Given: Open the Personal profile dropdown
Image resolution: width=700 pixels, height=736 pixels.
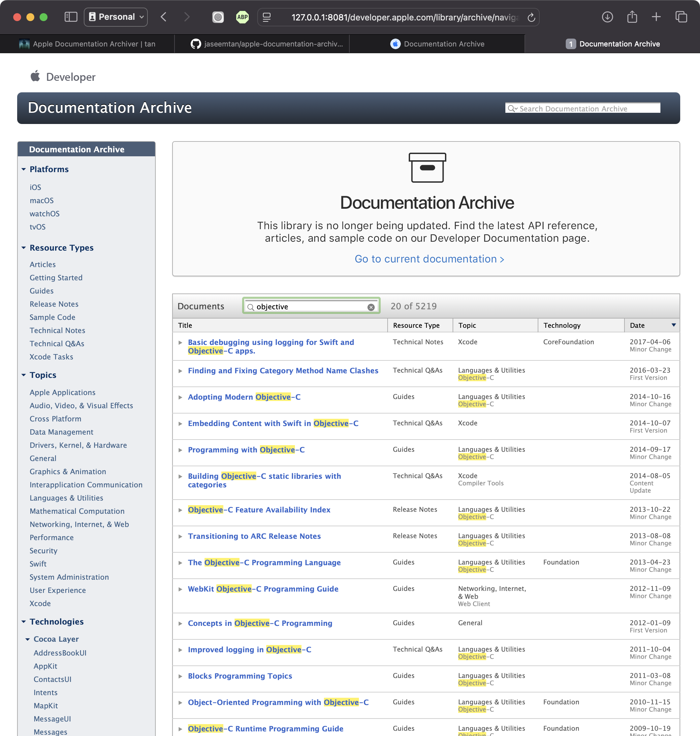Looking at the screenshot, I should coord(116,17).
